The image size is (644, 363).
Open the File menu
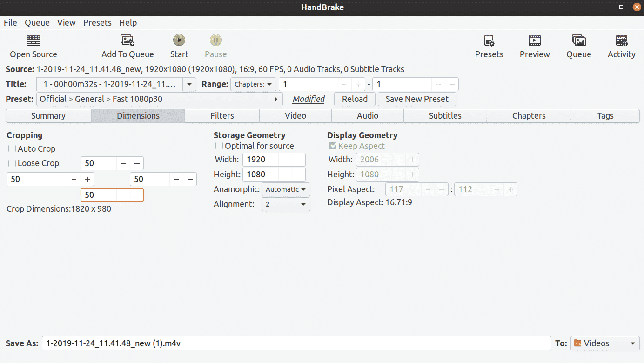click(x=10, y=22)
